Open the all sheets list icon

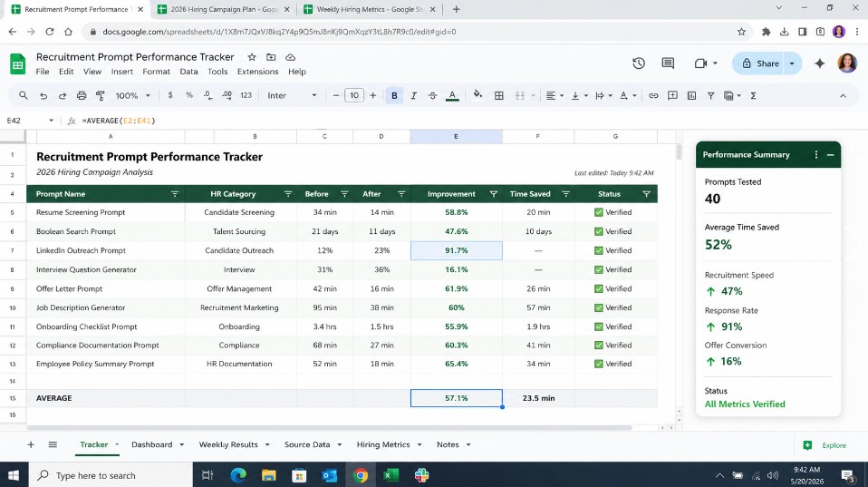pyautogui.click(x=53, y=444)
